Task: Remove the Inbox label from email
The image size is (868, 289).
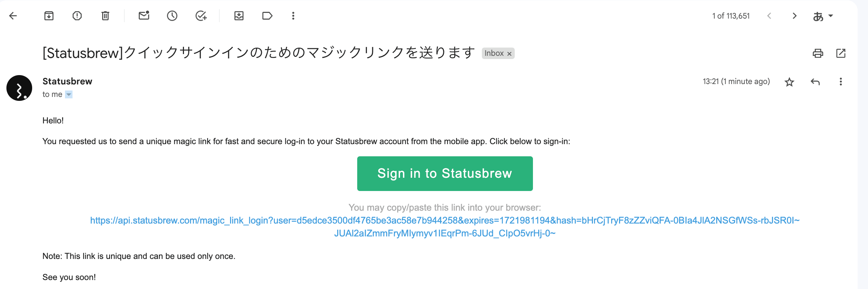Action: [509, 54]
